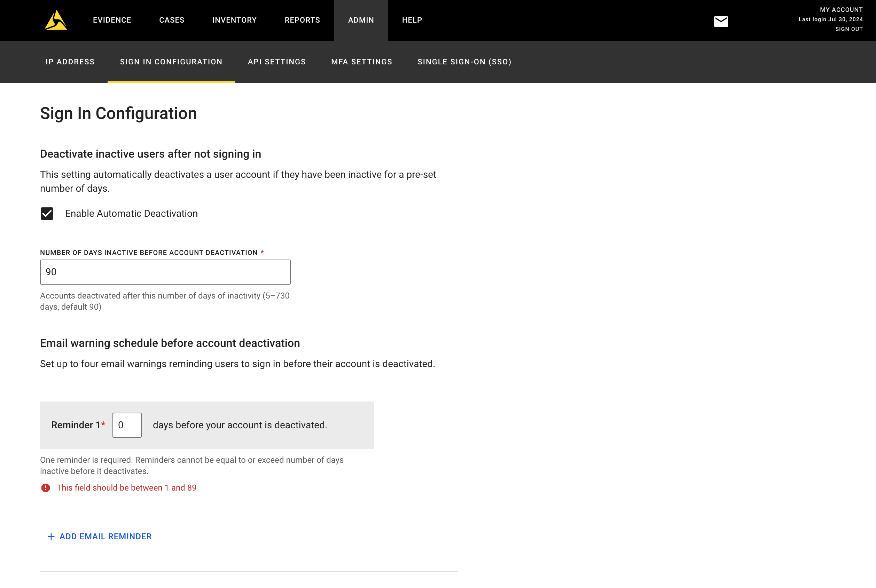Click the Sign Out link
876x588 pixels.
click(x=848, y=29)
